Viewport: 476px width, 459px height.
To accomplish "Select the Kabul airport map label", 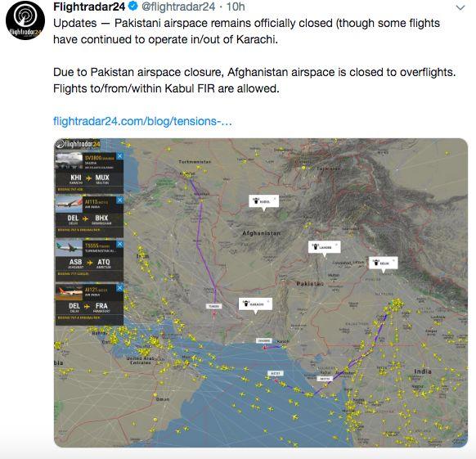I will click(264, 201).
